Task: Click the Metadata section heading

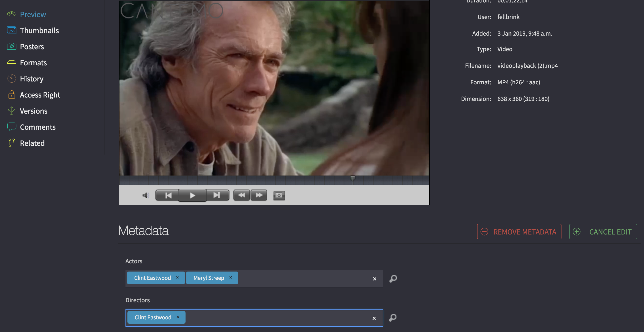Action: point(143,230)
